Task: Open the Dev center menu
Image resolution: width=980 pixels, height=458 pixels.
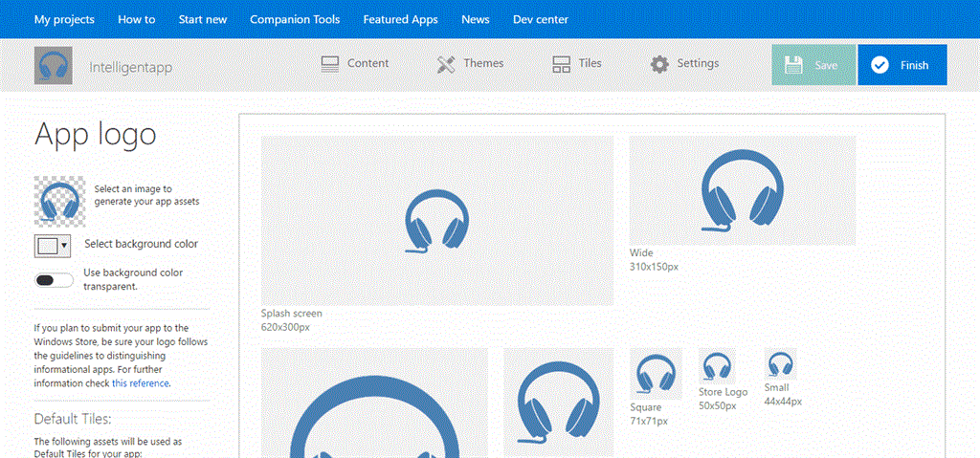Action: coord(540,19)
